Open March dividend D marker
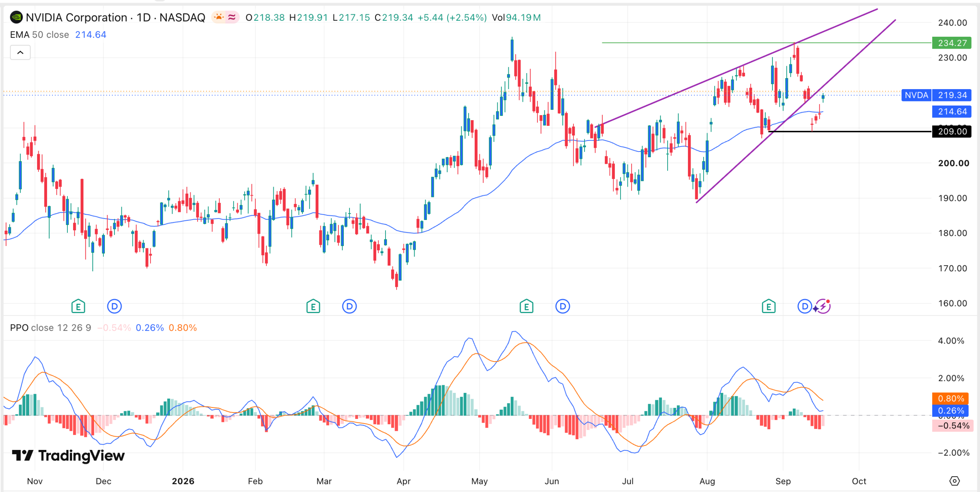 349,306
